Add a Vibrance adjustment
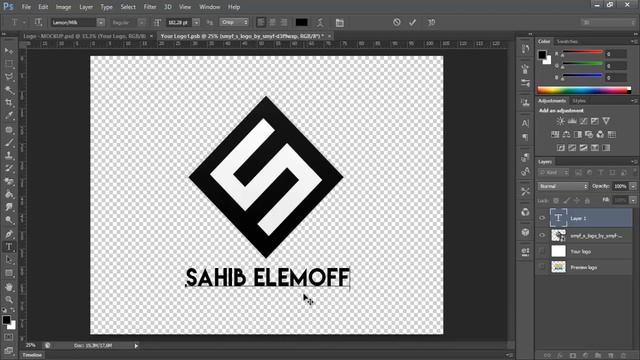Image resolution: width=640 pixels, height=360 pixels. pyautogui.click(x=606, y=121)
